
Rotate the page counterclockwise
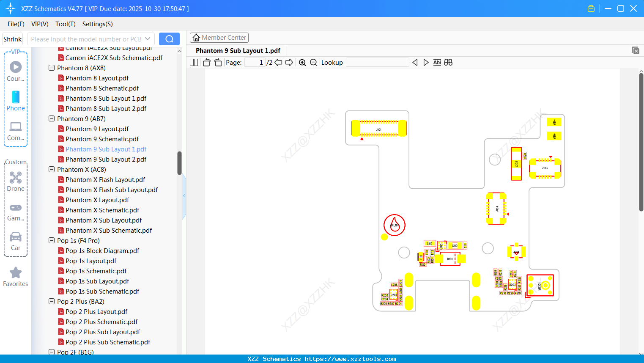click(207, 63)
